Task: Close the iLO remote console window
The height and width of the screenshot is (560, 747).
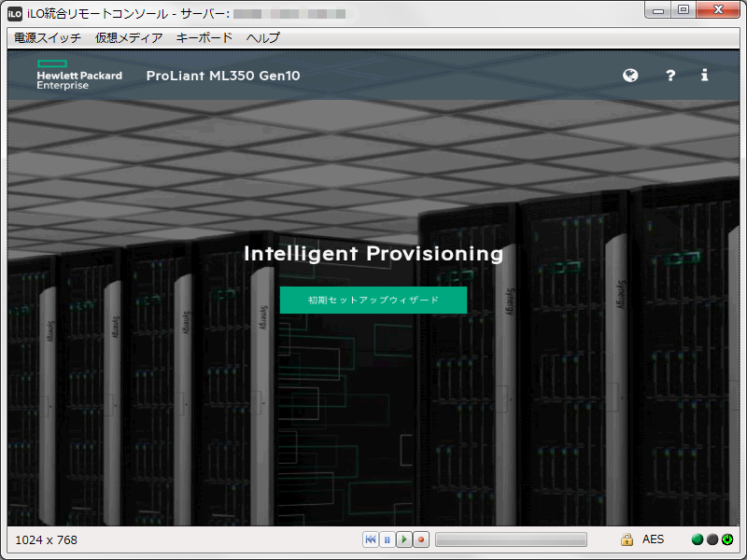Action: [718, 10]
